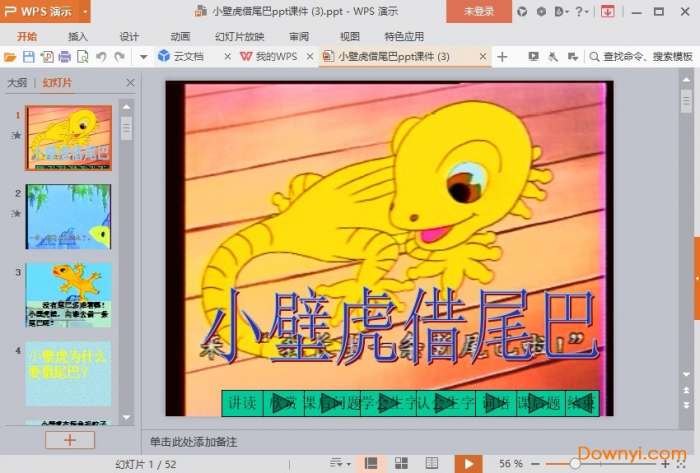Select slide 1 thumbnail with yellow gecko

(68, 138)
